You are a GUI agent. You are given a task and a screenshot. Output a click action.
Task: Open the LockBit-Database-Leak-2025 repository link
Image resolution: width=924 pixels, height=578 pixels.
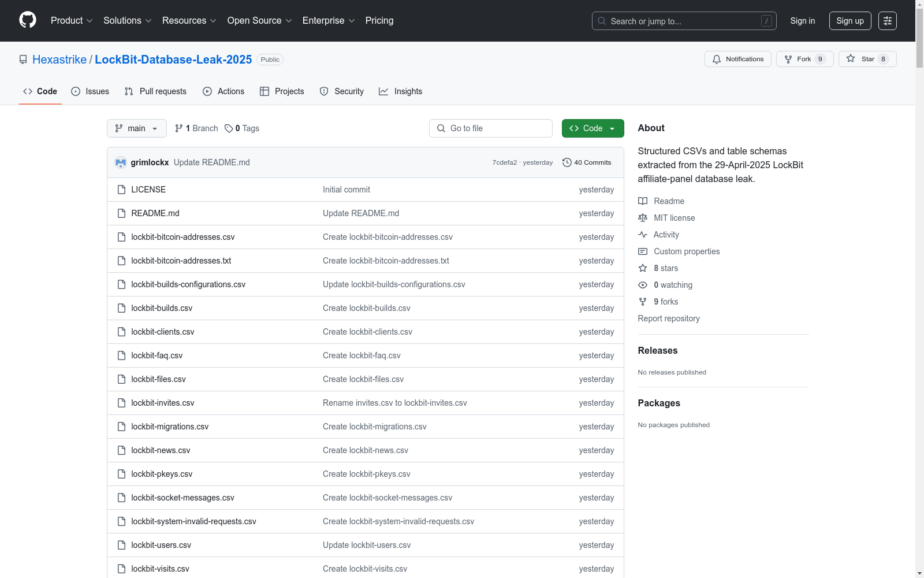click(x=173, y=60)
